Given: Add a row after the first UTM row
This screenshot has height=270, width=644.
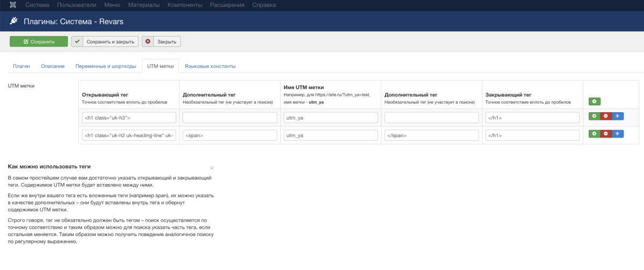Looking at the screenshot, I should pos(594,116).
